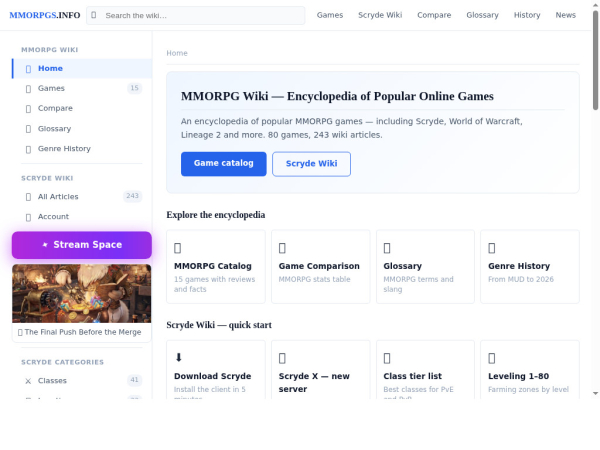Click the Home icon in the sidebar
The image size is (600, 450).
(28, 69)
